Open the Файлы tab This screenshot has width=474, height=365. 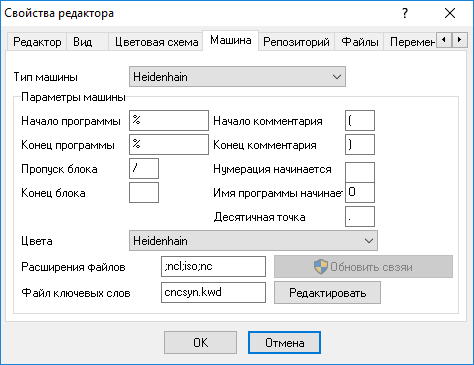coord(360,42)
